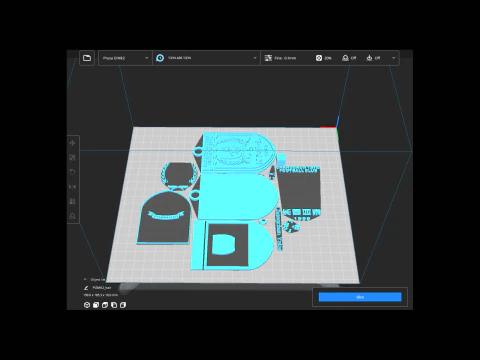Collapse the Object list expander
The image size is (480, 360).
85,279
